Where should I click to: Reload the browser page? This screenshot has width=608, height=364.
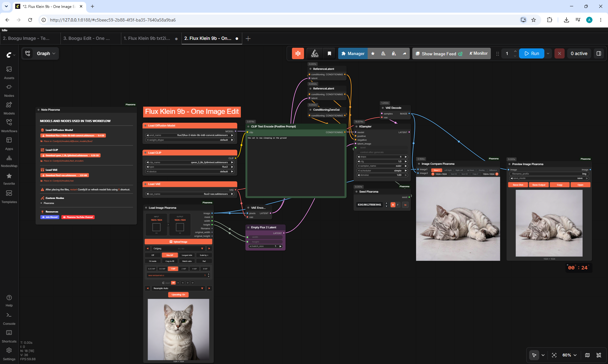click(x=30, y=20)
